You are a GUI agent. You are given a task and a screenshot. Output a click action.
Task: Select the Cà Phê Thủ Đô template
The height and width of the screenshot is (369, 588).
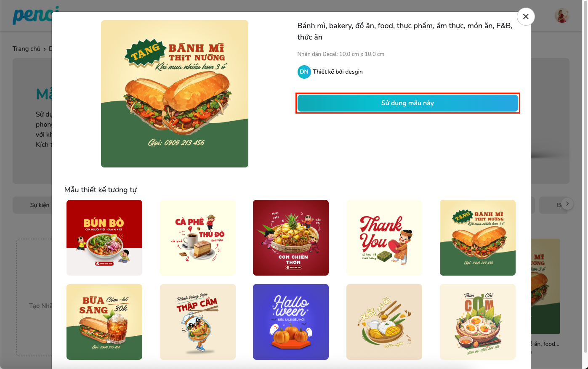click(x=198, y=238)
